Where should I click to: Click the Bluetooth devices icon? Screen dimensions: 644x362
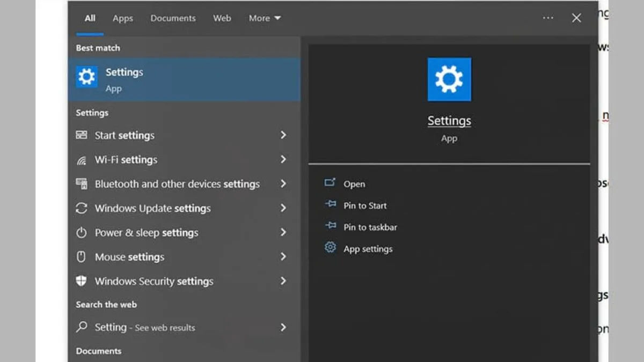click(82, 184)
